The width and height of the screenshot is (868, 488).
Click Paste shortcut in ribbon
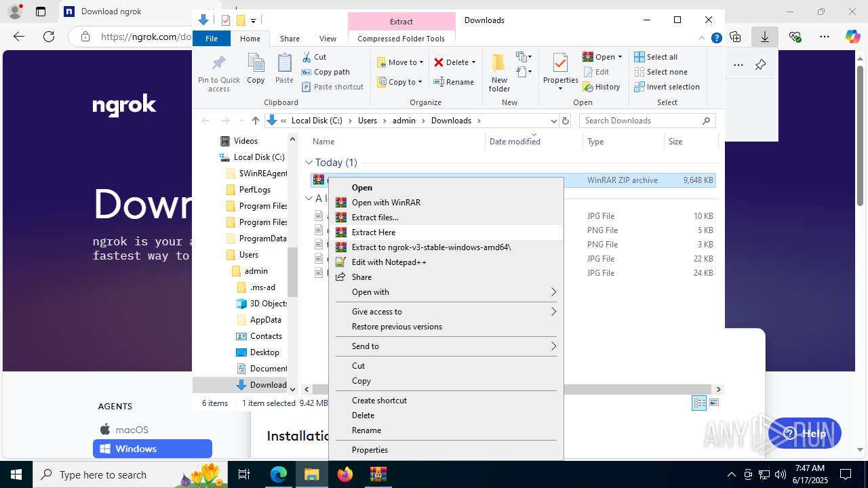click(332, 87)
